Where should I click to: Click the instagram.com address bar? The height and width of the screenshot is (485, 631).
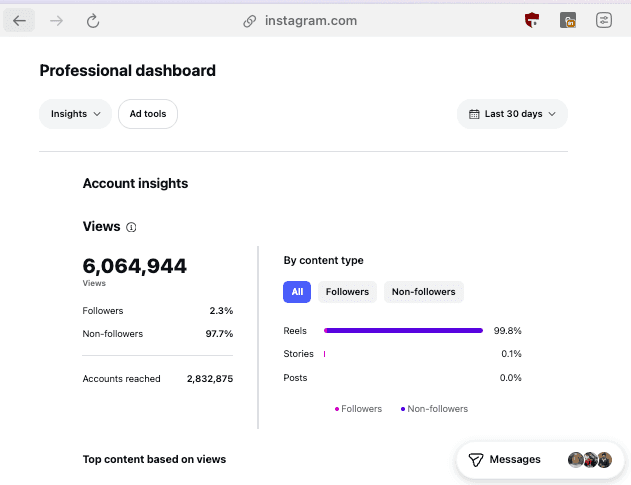click(311, 21)
